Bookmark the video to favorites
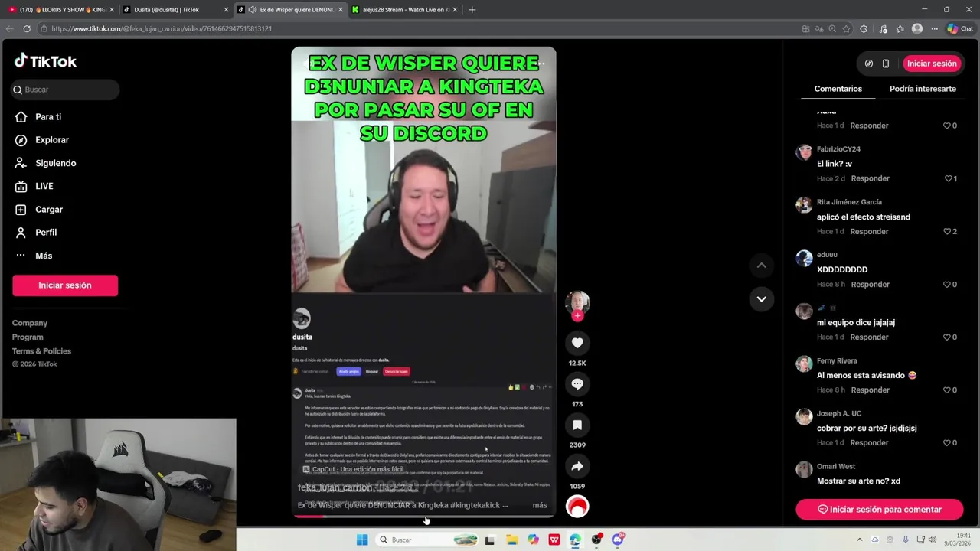This screenshot has height=551, width=980. pyautogui.click(x=577, y=425)
